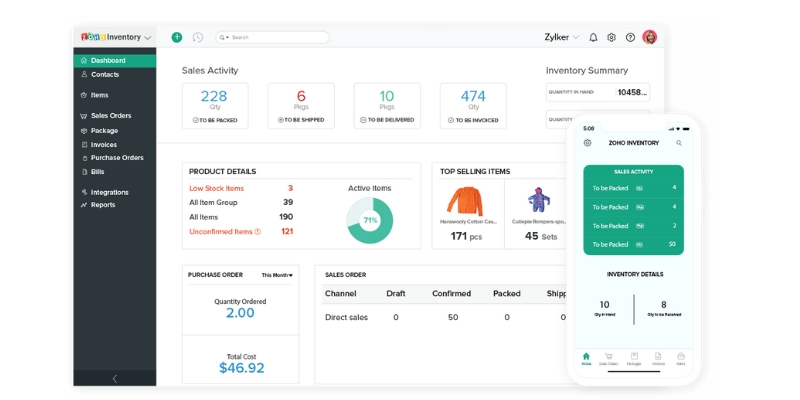Collapse the left sidebar using bottom chevron
The width and height of the screenshot is (800, 400).
point(114,378)
